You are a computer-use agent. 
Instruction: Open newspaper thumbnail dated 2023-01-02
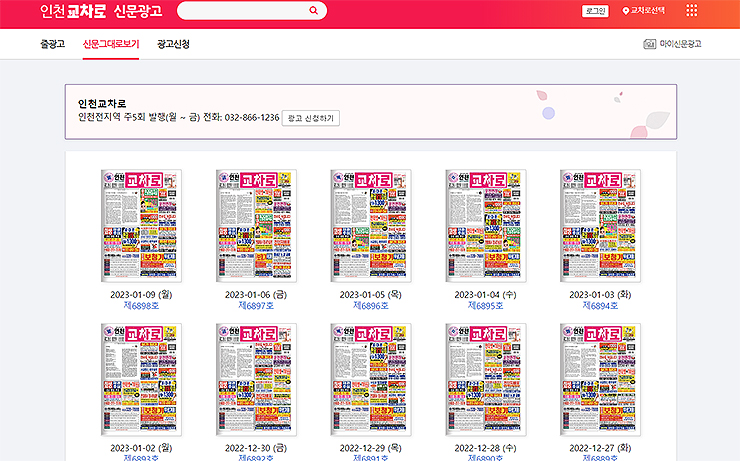pos(141,380)
